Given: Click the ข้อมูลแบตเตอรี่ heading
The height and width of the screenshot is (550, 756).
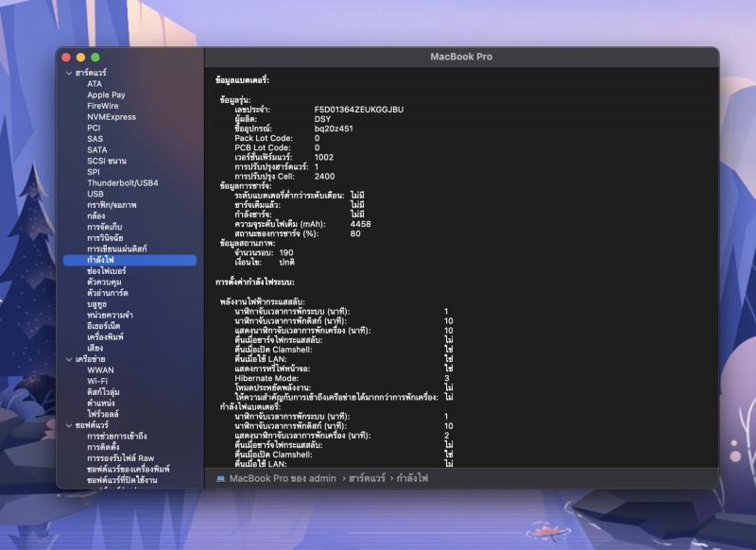Looking at the screenshot, I should [x=242, y=80].
